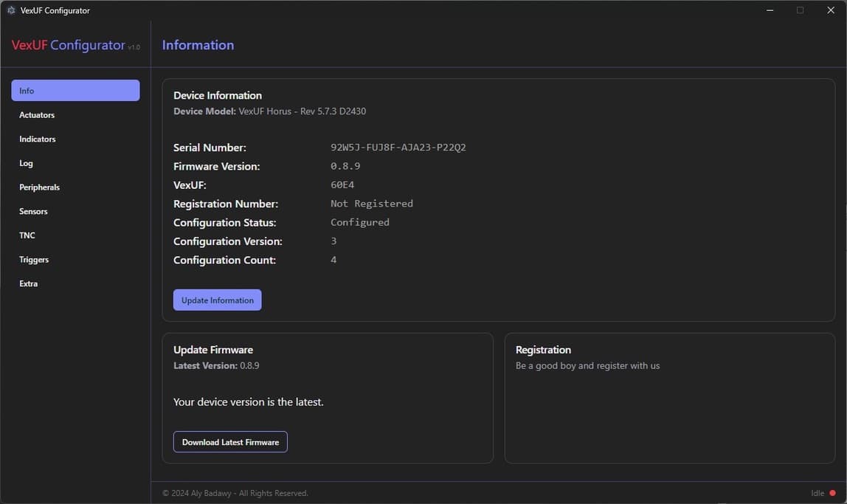Click the VexUF Configurator logo text
Image resolution: width=847 pixels, height=504 pixels.
[x=69, y=45]
